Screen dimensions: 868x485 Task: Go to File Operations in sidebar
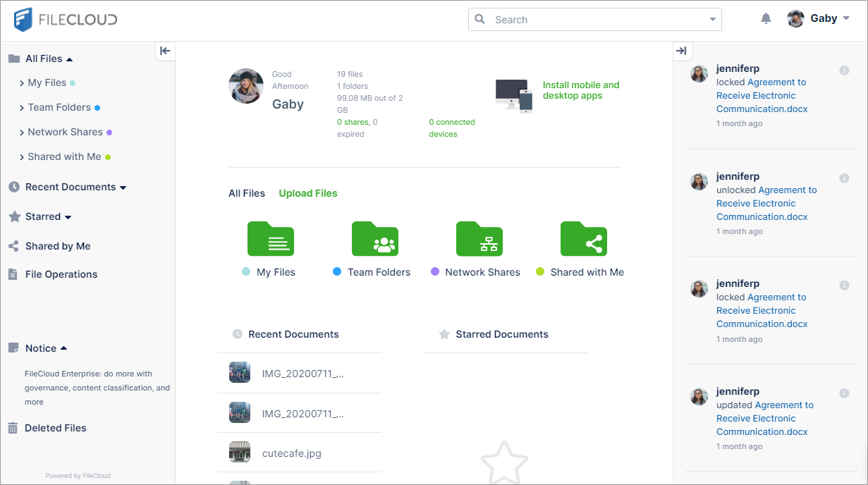61,274
